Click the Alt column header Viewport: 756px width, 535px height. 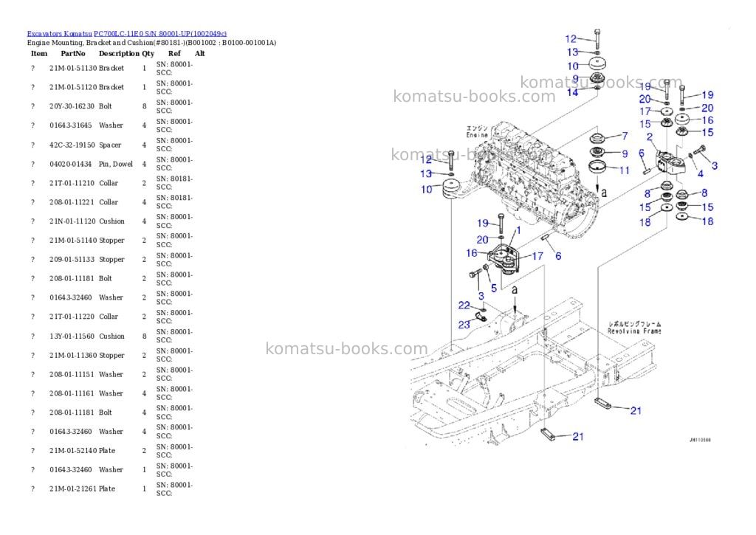199,53
